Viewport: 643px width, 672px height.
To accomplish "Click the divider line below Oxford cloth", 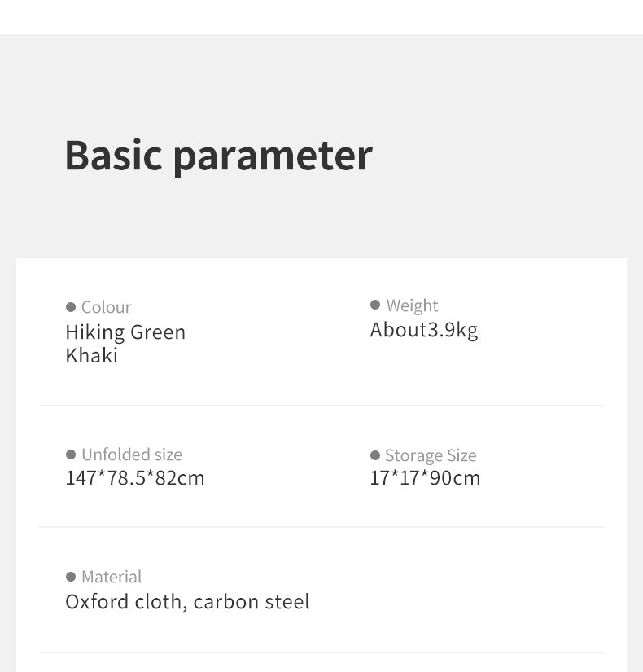I will tap(321, 652).
